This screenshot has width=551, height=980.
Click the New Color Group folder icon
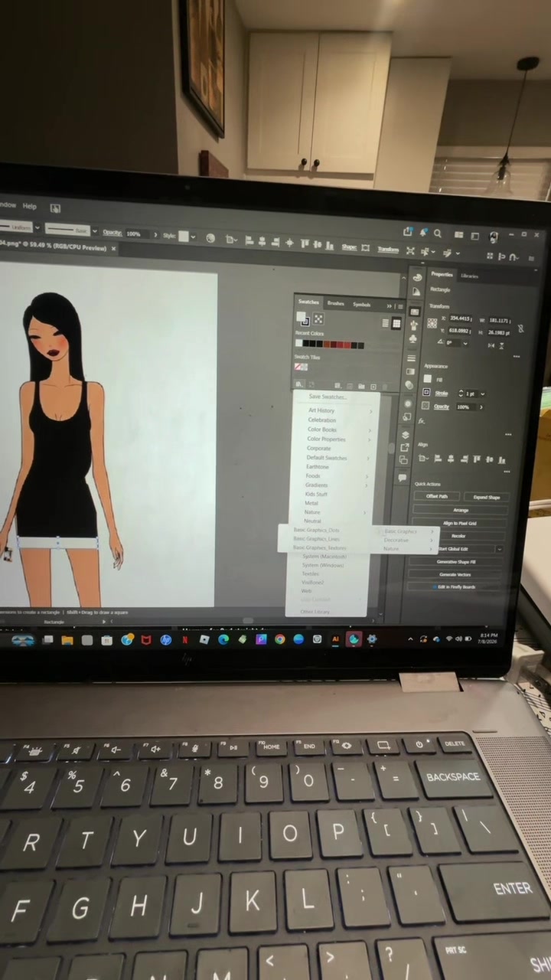[361, 387]
